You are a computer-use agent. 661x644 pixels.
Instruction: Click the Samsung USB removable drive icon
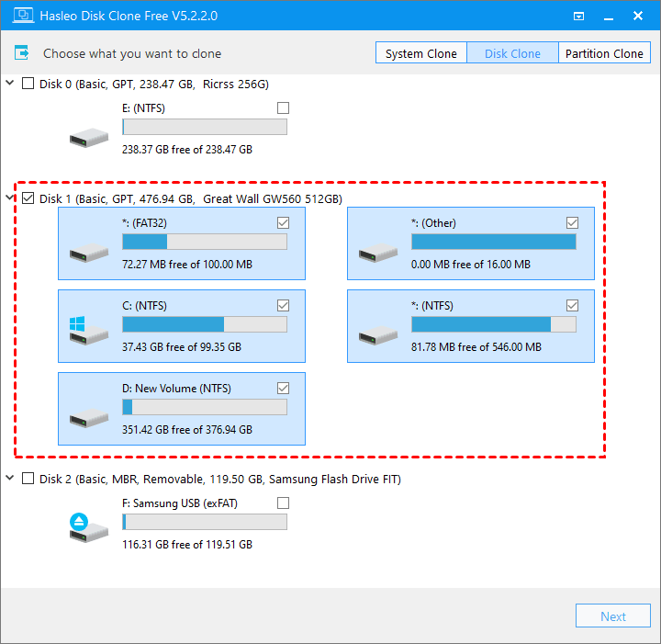(88, 527)
